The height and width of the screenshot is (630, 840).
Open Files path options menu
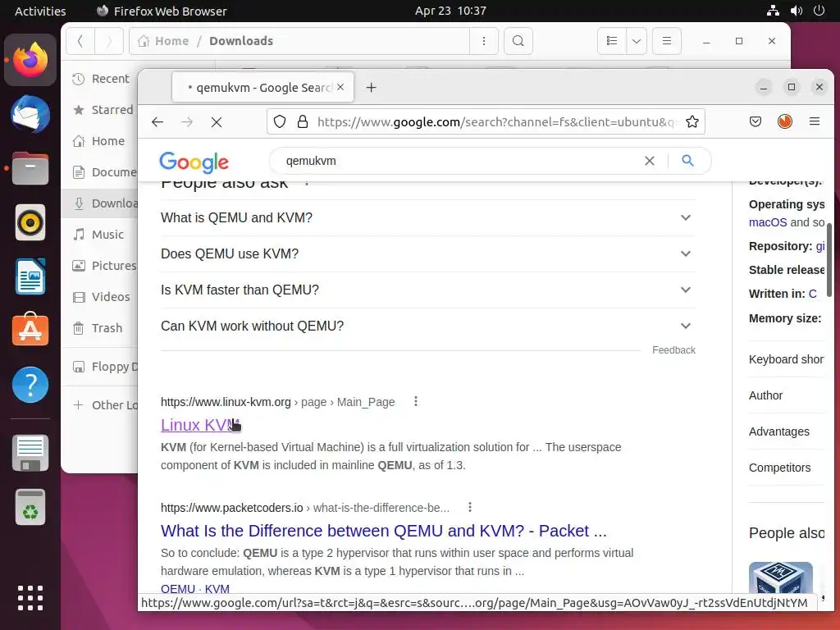pos(484,41)
